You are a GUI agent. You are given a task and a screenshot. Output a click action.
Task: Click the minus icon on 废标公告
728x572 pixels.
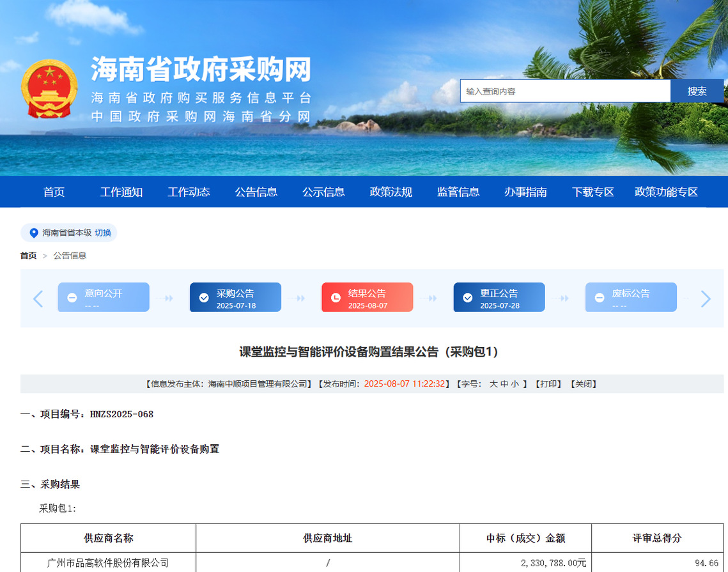click(600, 298)
